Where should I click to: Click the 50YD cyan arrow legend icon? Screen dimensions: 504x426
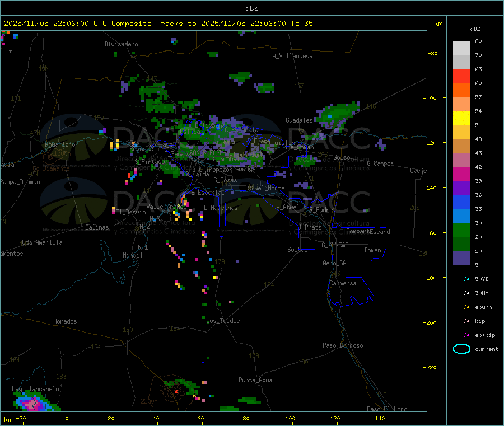click(x=461, y=279)
